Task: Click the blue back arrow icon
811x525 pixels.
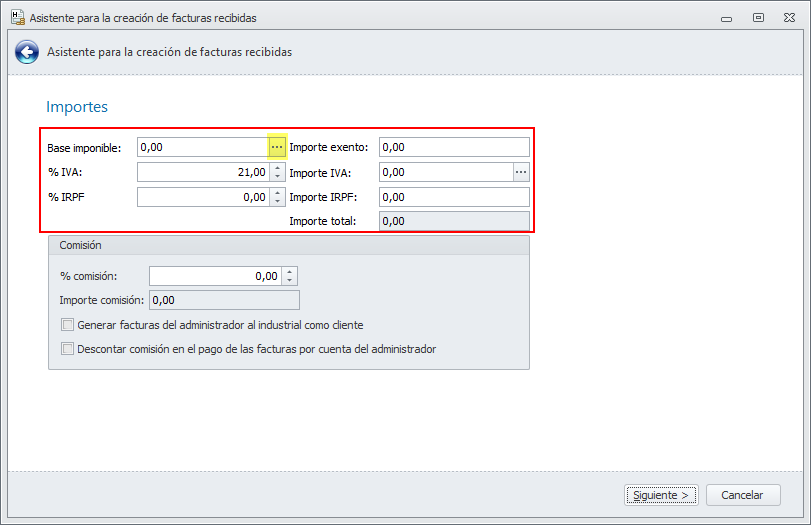Action: (27, 52)
